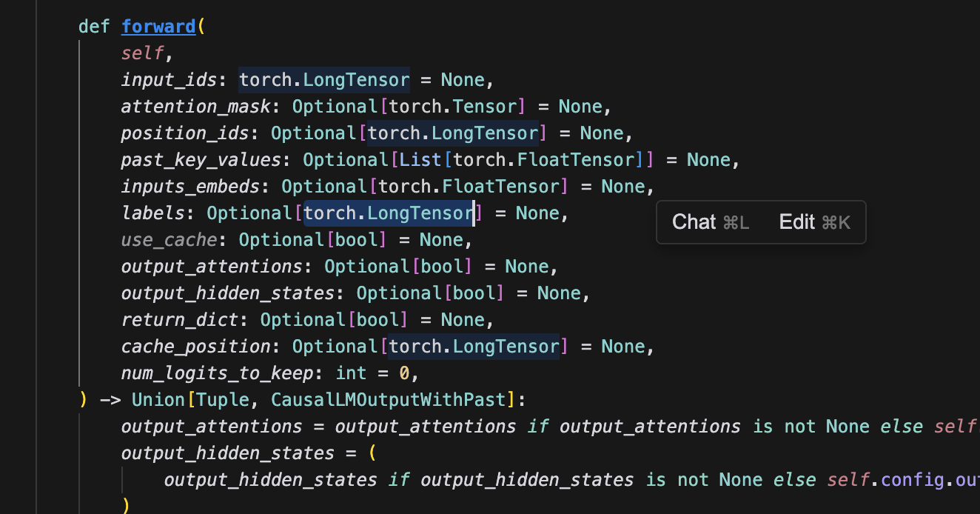Screen dimensions: 980x514
Task: Click the position_ids parameter name
Action: point(185,133)
